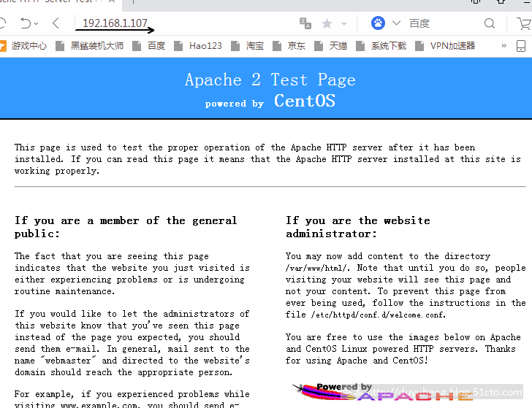Open the 淘宝 bookmark
532x408 pixels.
pos(255,46)
